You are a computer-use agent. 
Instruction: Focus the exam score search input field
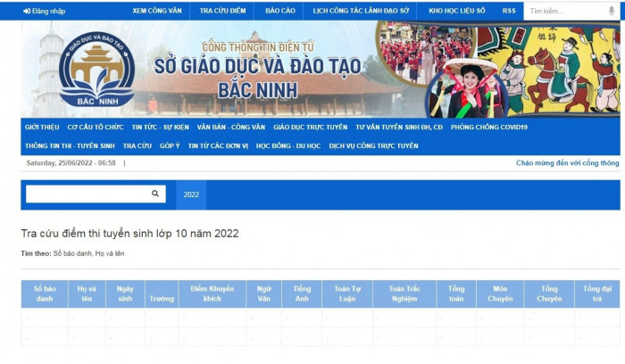[x=87, y=194]
